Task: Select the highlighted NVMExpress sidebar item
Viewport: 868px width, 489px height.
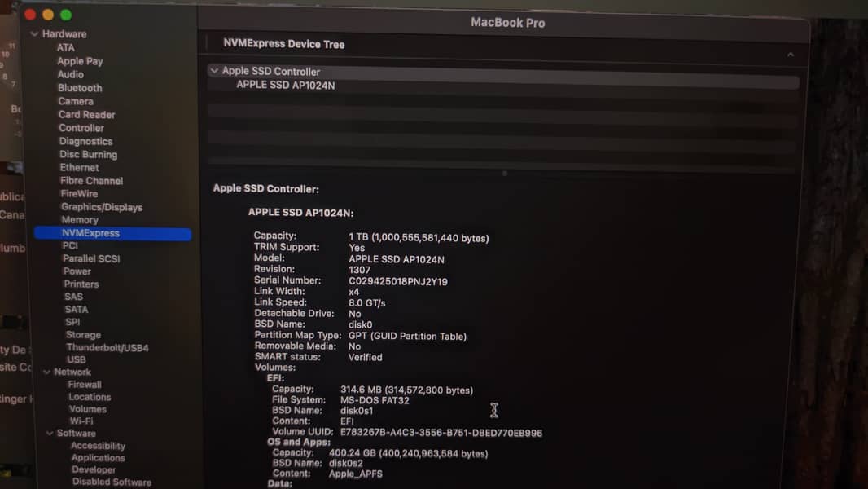Action: 113,233
